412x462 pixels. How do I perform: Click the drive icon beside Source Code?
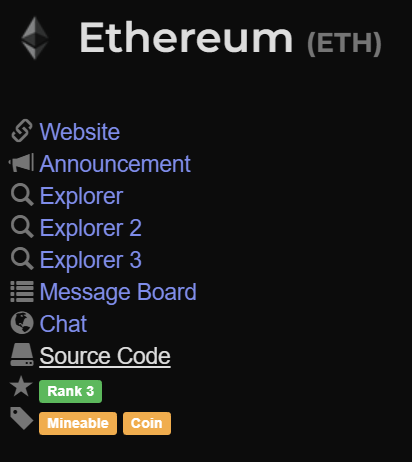[x=22, y=355]
